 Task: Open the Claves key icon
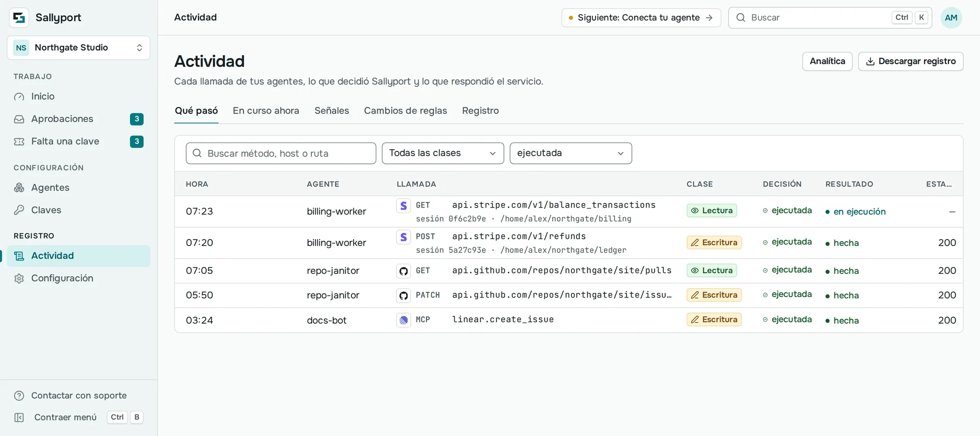tap(19, 210)
